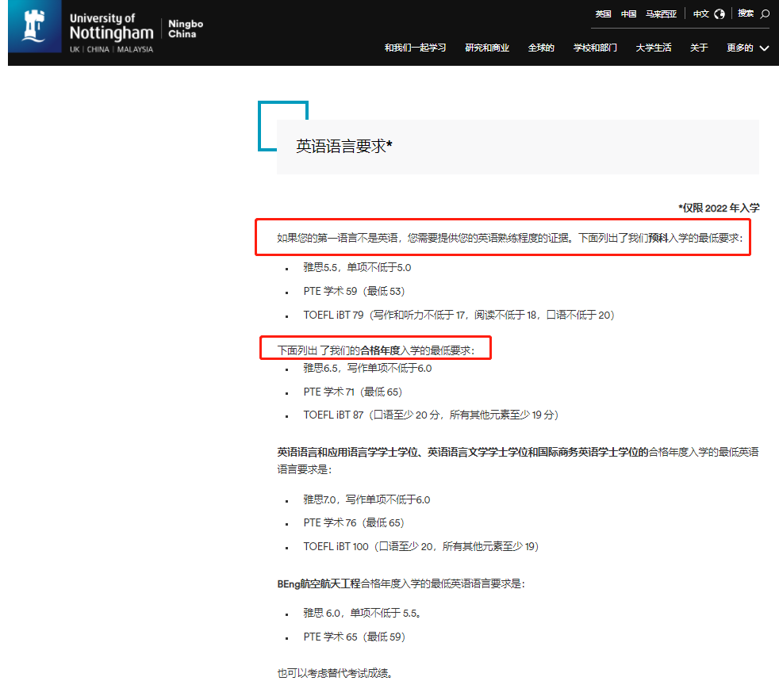Viewport: 779px width, 700px height.
Task: Click the search magnifier icon
Action: click(765, 14)
